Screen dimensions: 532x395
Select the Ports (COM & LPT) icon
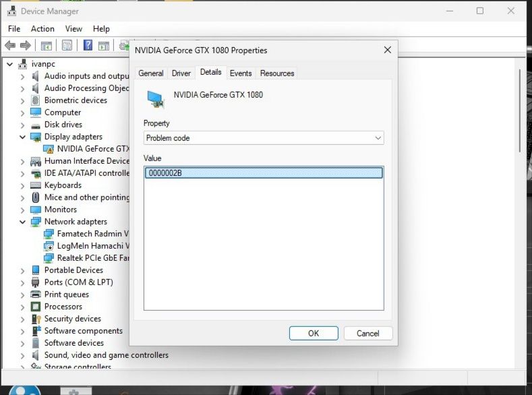pos(35,282)
